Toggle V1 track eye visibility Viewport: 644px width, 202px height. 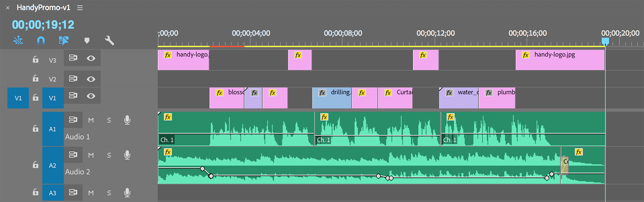(x=91, y=96)
